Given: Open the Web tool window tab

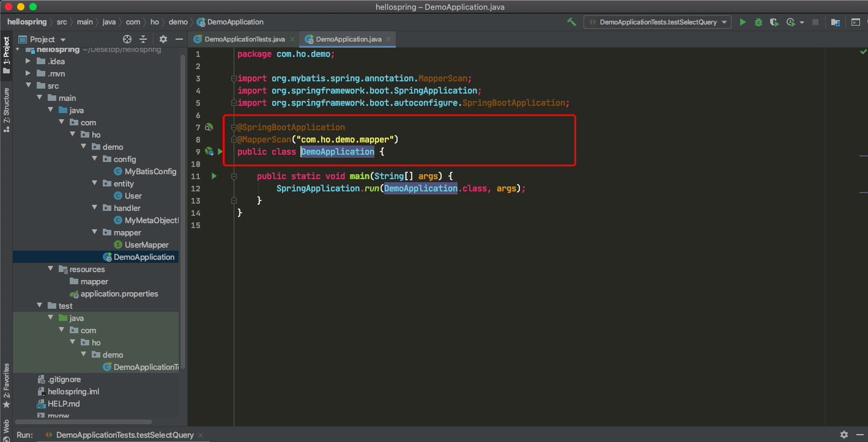Looking at the screenshot, I should tap(6, 430).
